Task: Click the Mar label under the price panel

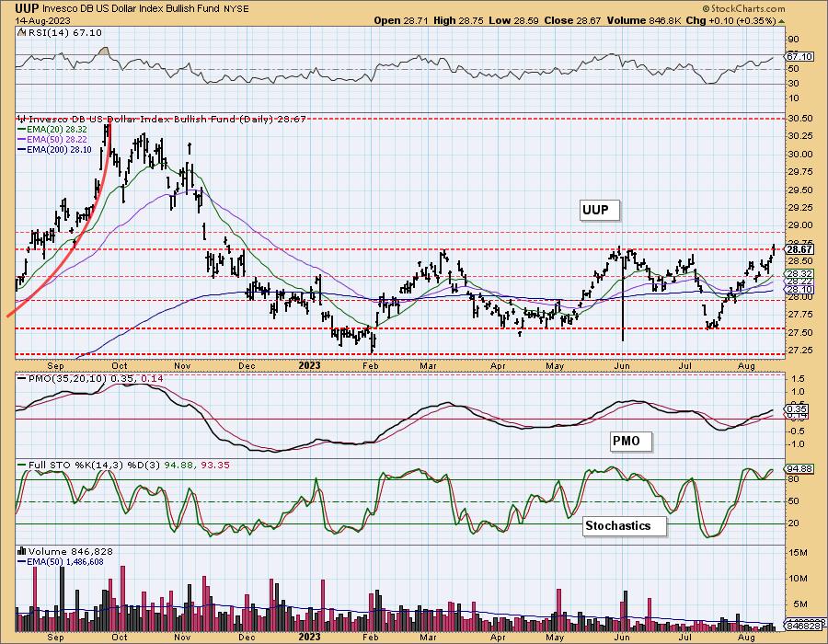Action: click(x=428, y=365)
